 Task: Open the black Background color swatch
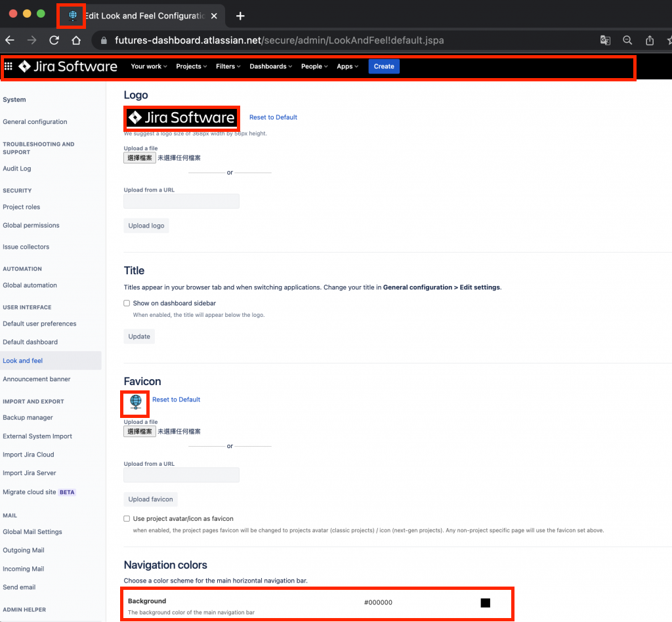tap(485, 603)
